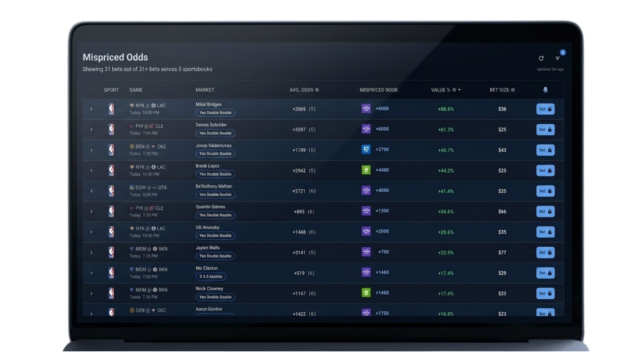Image resolution: width=644 pixels, height=362 pixels.
Task: Click the $77 bet size cell
Action: 502,252
